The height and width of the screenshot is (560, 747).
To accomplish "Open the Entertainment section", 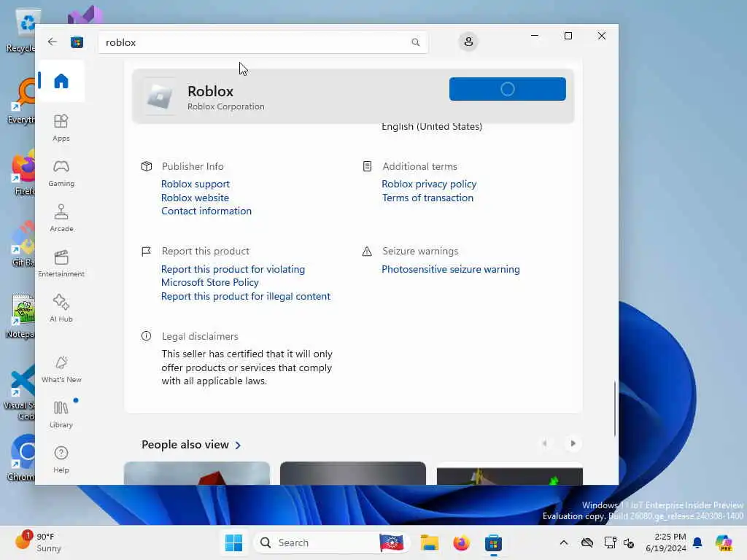I will click(61, 263).
